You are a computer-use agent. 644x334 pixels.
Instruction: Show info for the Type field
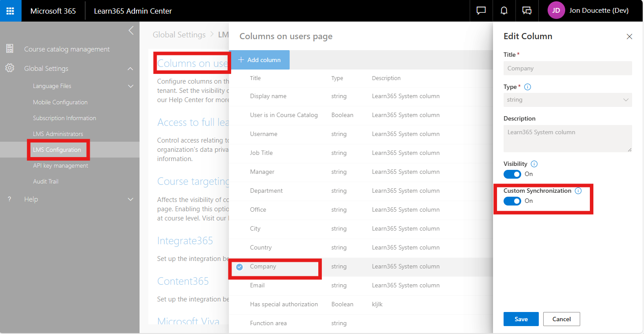528,87
